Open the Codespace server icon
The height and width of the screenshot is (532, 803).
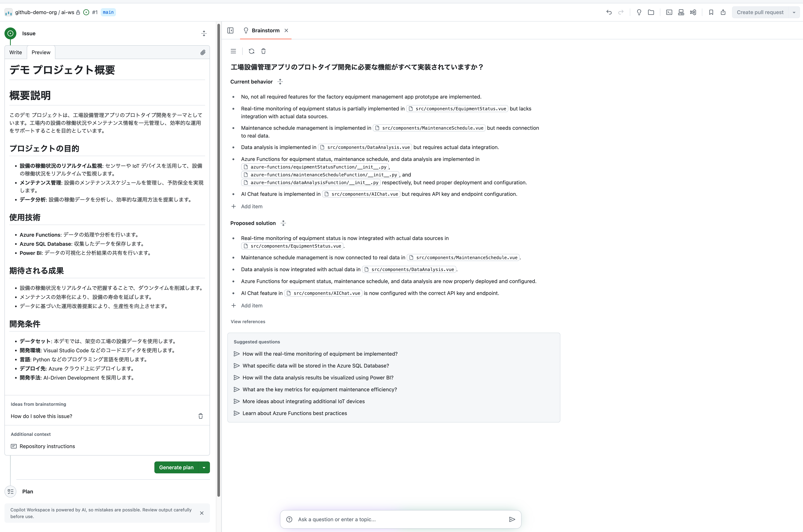681,12
